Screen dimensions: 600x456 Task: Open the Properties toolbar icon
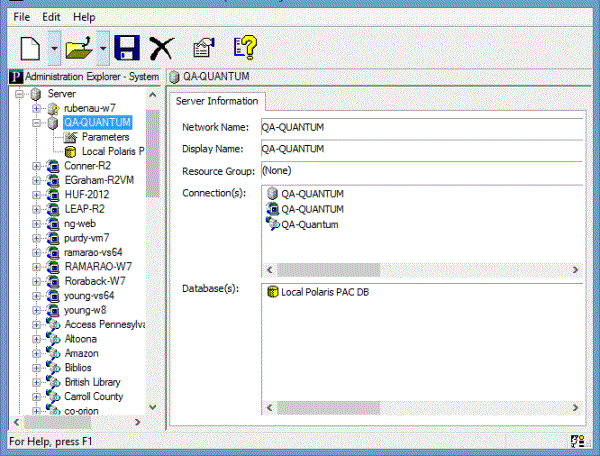[202, 47]
